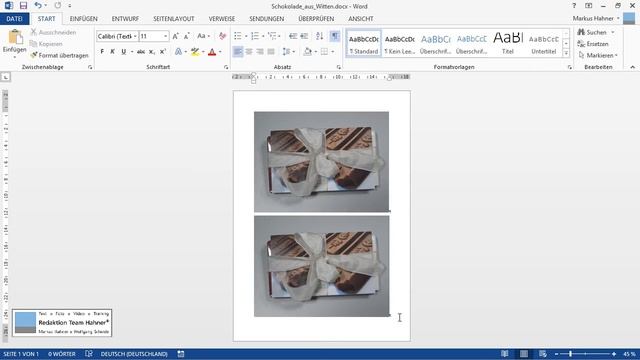
Task: Toggle underline (U) formatting
Action: 123,52
